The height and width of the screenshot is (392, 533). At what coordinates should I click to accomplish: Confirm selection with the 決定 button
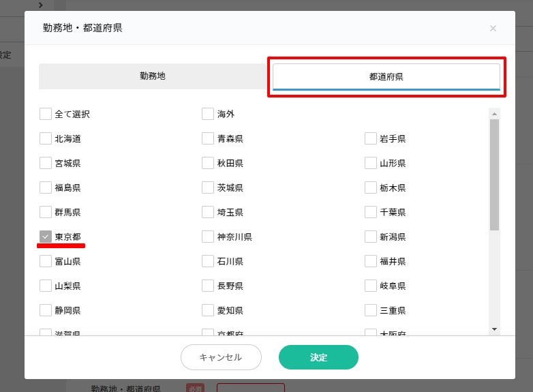[318, 357]
